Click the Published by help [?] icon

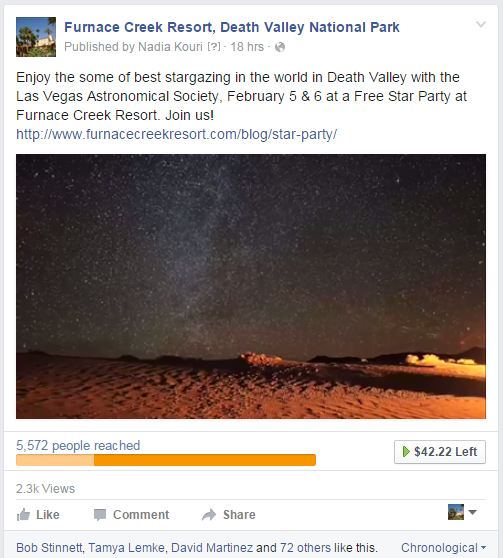point(214,47)
